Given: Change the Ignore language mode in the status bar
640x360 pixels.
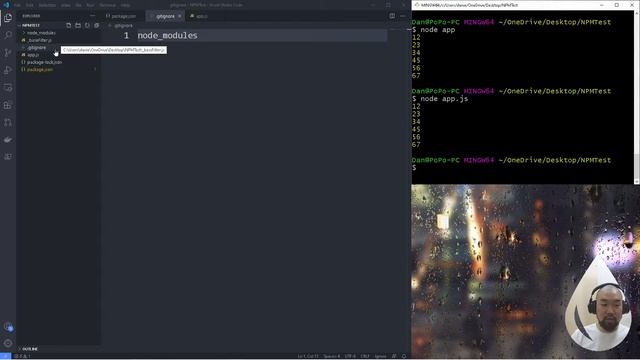Looking at the screenshot, I should 380,356.
